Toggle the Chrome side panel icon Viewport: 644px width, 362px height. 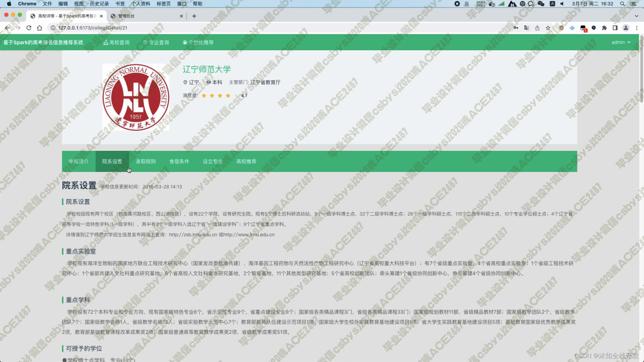click(x=615, y=28)
